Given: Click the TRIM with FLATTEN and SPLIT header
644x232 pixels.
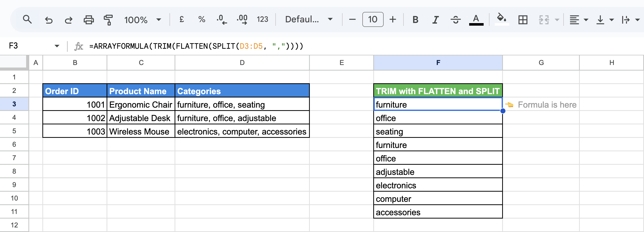Looking at the screenshot, I should [x=438, y=91].
